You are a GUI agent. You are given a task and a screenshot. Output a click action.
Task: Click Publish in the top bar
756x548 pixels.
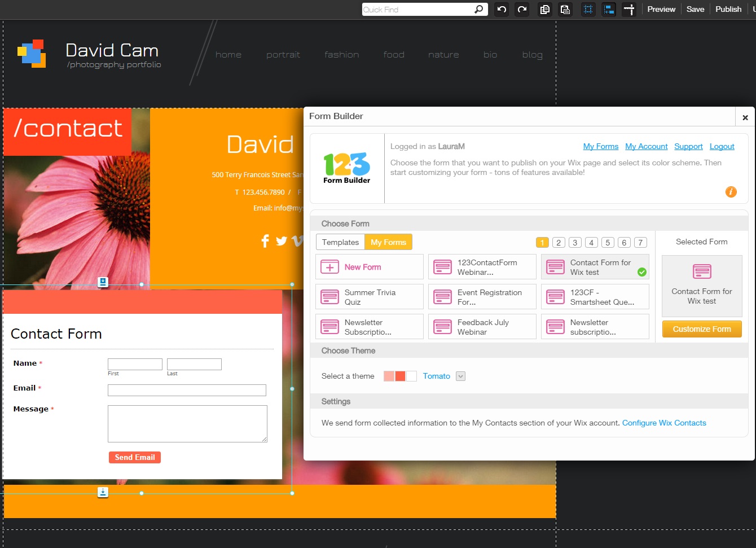728,9
